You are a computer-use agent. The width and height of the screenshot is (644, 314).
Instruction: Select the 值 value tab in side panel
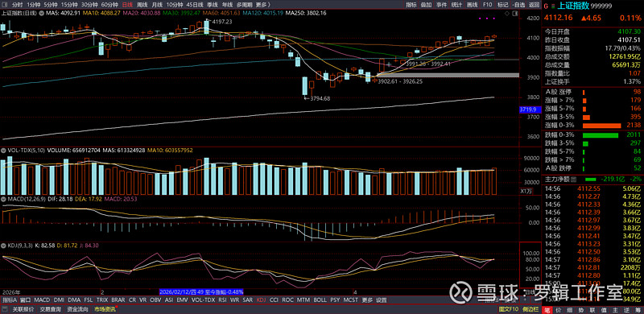[603, 310]
